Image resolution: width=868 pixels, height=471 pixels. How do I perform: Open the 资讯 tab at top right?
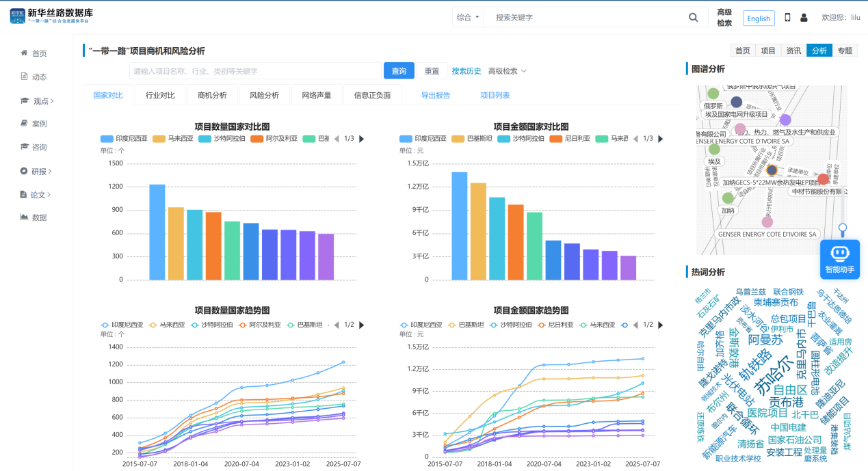pos(793,51)
